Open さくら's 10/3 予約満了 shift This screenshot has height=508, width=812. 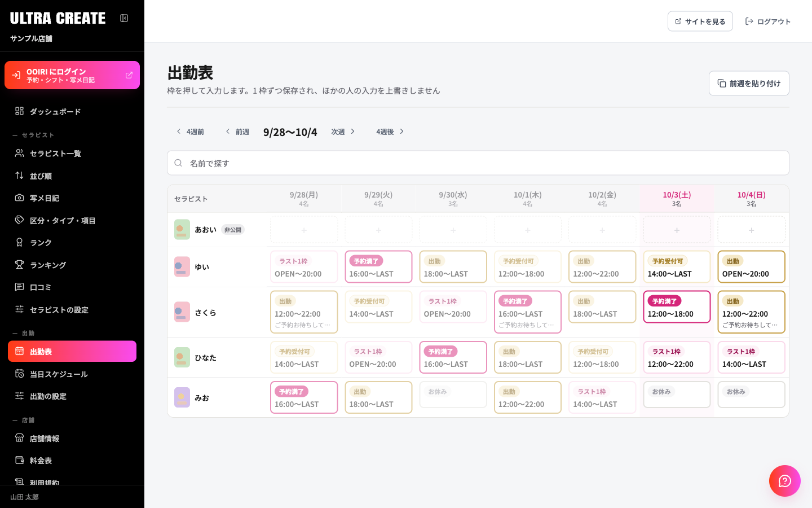[x=677, y=307]
